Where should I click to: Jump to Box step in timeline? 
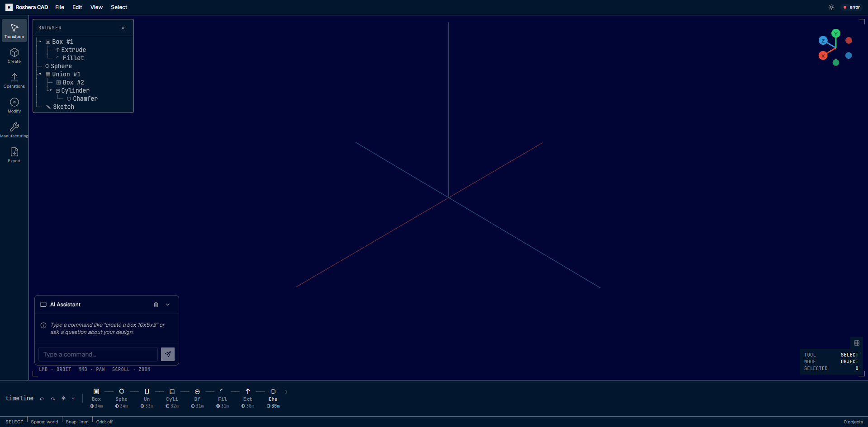point(96,398)
